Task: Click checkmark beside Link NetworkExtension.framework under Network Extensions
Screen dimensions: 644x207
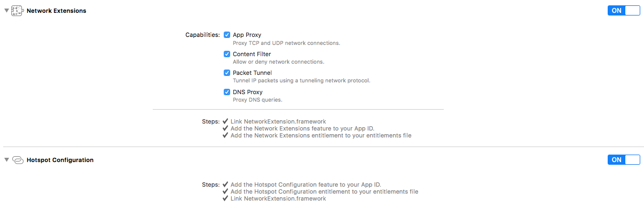Action: pos(225,121)
